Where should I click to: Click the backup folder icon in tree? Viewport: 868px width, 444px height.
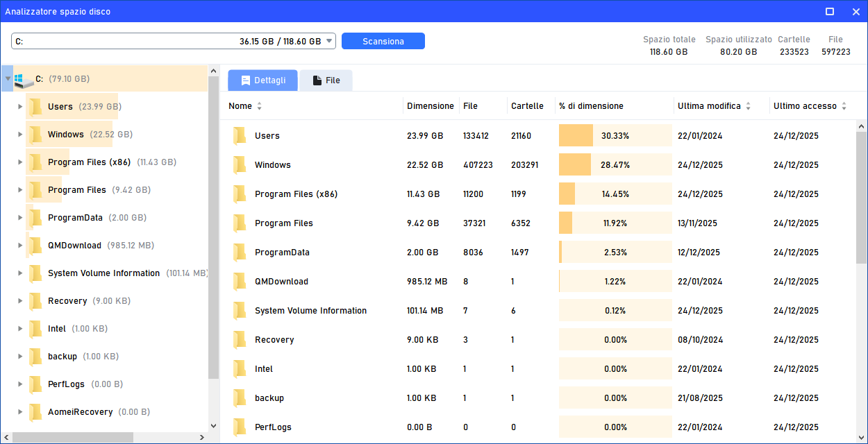[x=35, y=357]
